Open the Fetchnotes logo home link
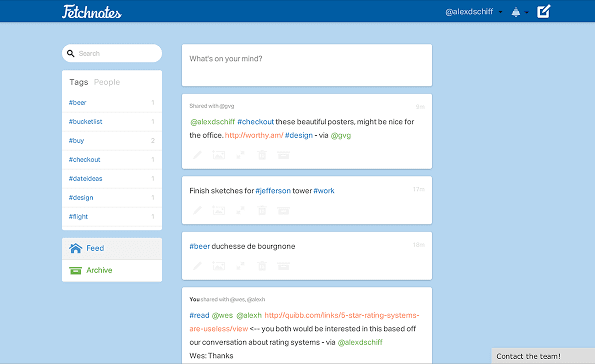595x364 pixels. 92,11
